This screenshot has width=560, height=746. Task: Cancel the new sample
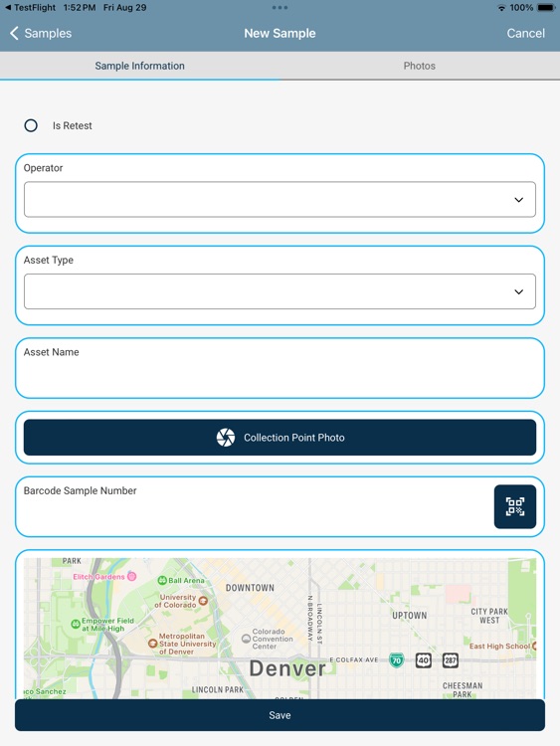pos(526,33)
